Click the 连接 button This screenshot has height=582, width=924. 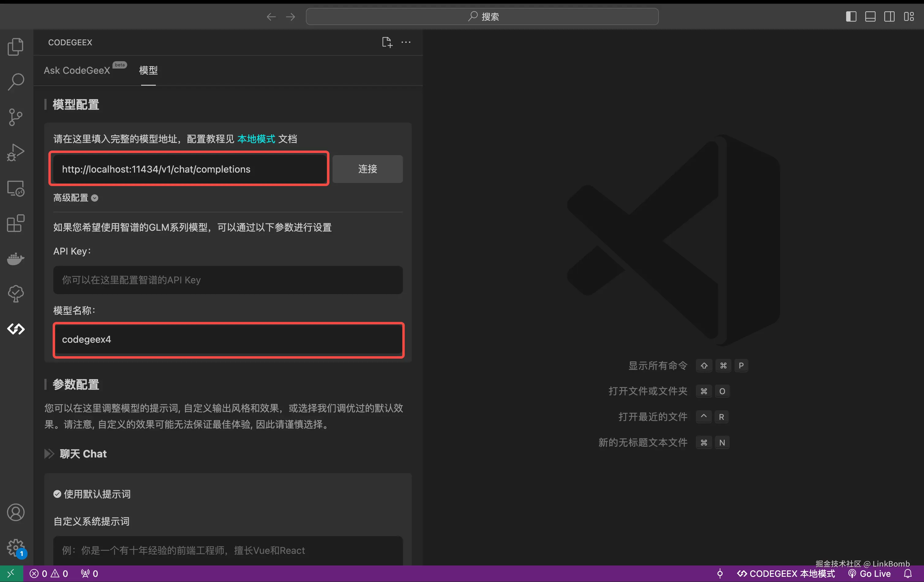point(367,169)
